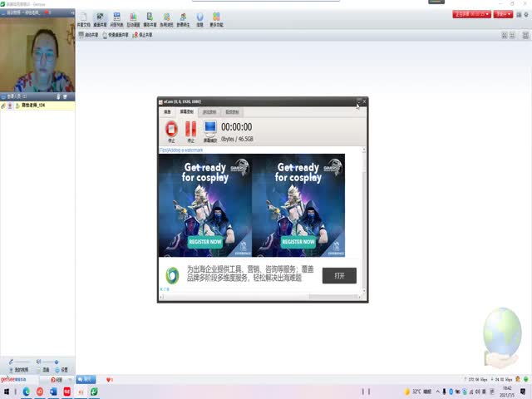This screenshot has width=532, height=399.
Task: Open Microsoft Edge from the taskbar
Action: click(x=26, y=392)
